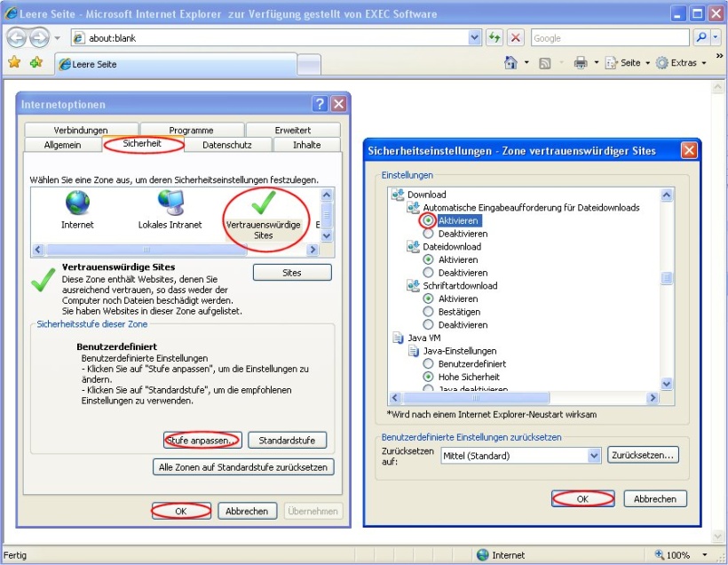Click the Download tree node
Image resolution: width=728 pixels, height=565 pixels.
pos(427,195)
